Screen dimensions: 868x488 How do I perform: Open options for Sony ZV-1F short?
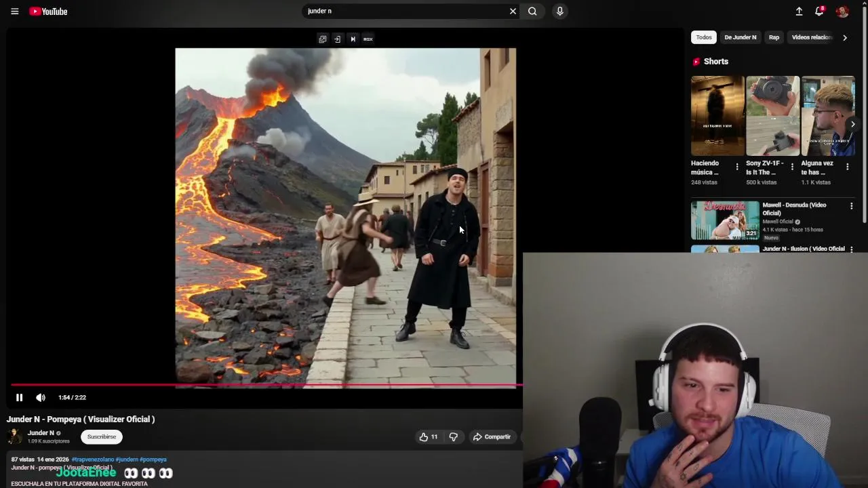(x=792, y=167)
